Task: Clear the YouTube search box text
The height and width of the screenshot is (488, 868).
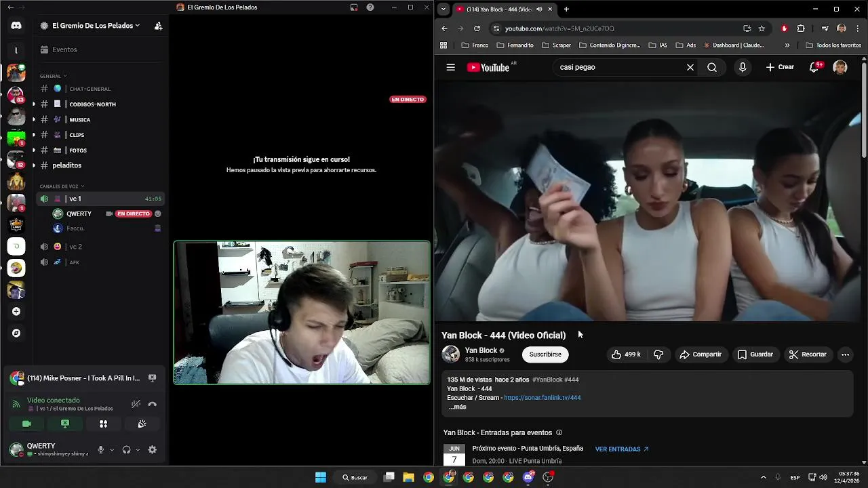Action: [x=690, y=67]
